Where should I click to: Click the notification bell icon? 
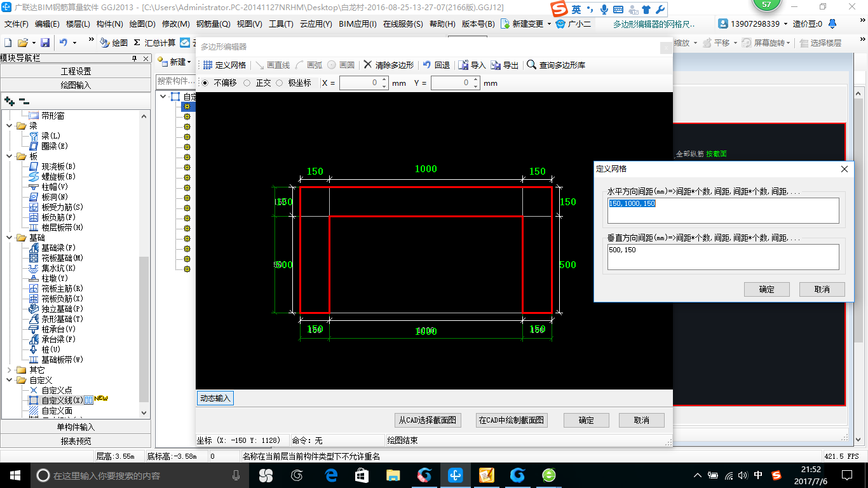(832, 24)
